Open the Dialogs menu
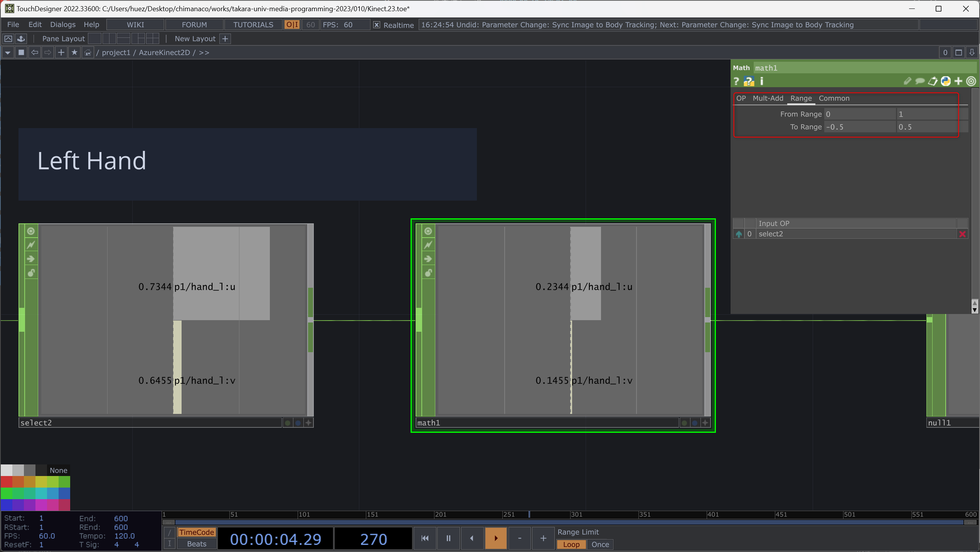The height and width of the screenshot is (552, 980). [63, 25]
